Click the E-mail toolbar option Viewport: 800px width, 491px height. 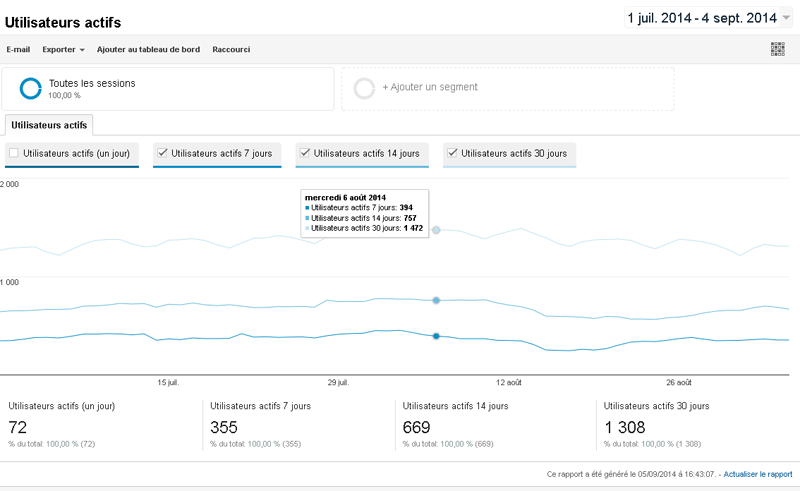(18, 50)
